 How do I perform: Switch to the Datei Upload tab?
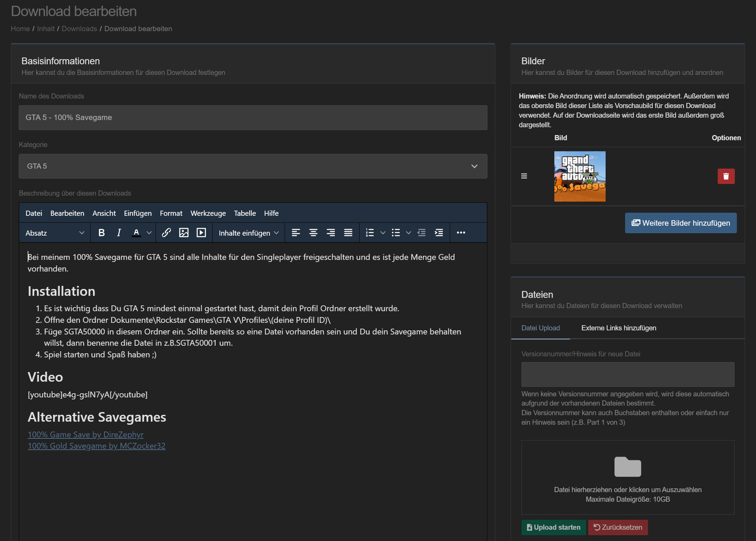(541, 328)
